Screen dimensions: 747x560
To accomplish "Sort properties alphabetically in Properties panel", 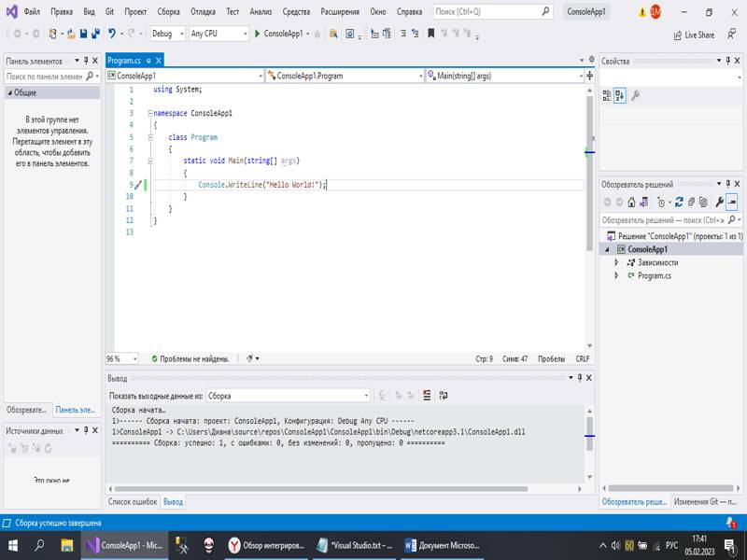I will click(x=620, y=95).
